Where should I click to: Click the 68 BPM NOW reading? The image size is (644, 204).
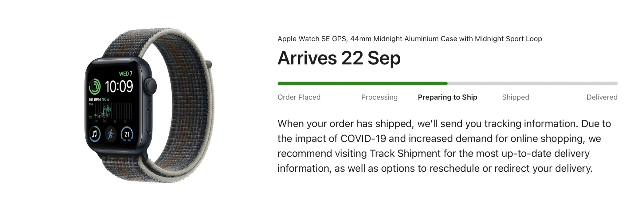pos(99,99)
